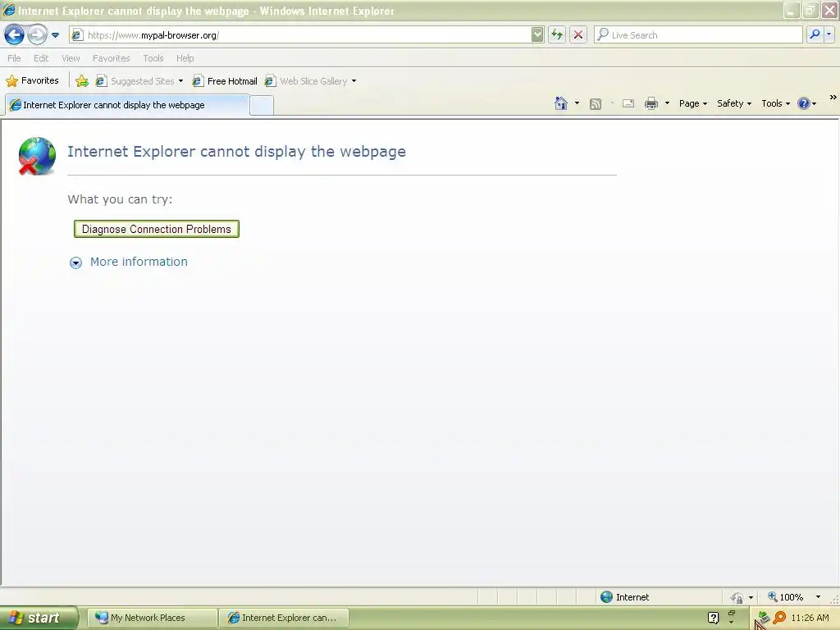This screenshot has width=840, height=630.
Task: Click the Protected Mode lock icon in status bar
Action: (737, 597)
